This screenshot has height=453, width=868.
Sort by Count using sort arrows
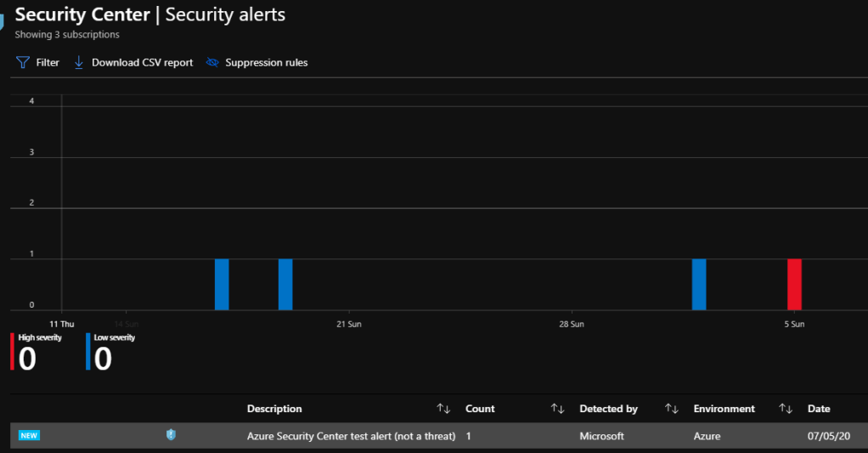tap(557, 409)
